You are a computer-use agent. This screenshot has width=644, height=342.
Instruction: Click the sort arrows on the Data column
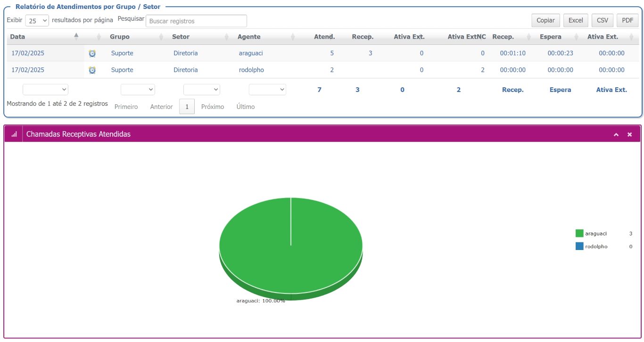pos(76,36)
